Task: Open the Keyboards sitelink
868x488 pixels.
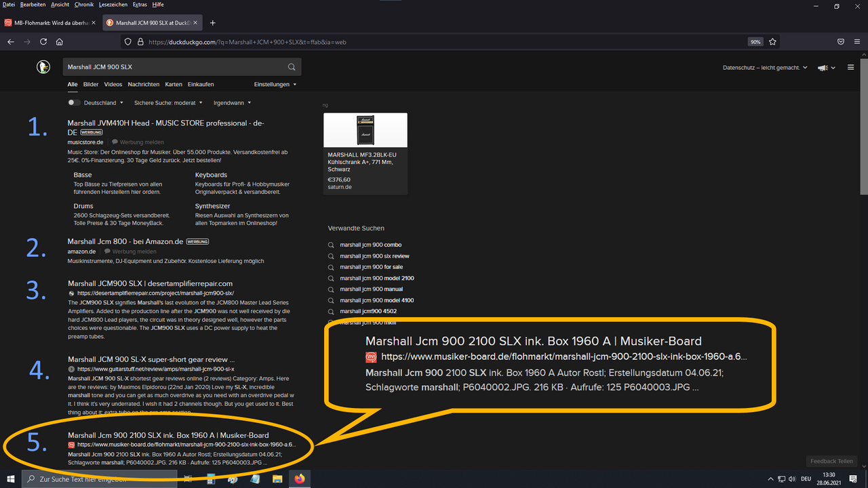Action: (x=211, y=175)
